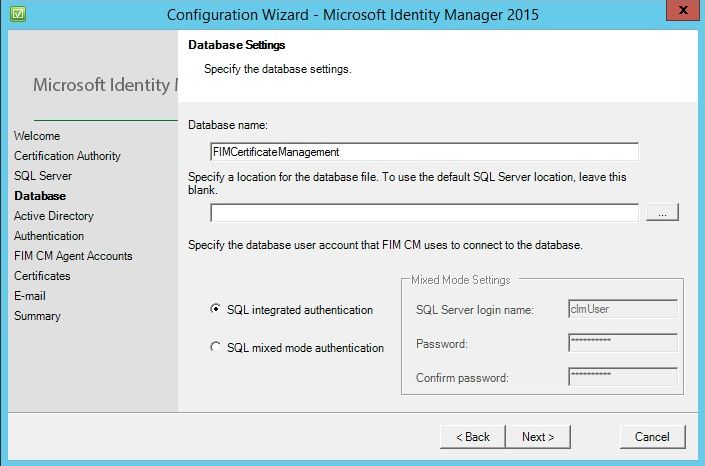Click the 'Database Settings' heading

pos(236,45)
